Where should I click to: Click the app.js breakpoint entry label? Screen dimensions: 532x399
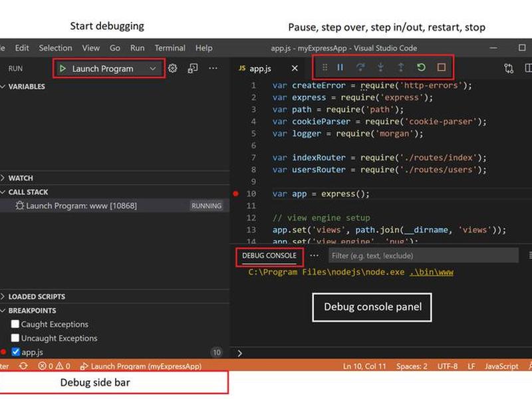(32, 352)
